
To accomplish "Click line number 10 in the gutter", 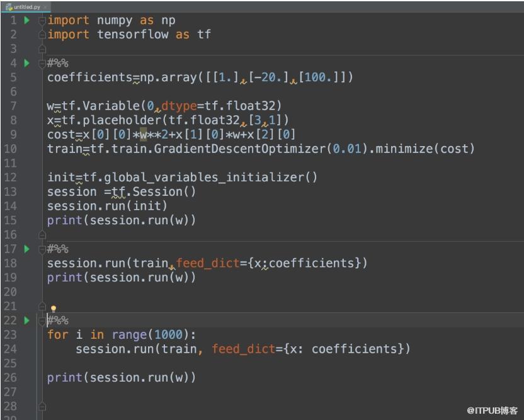I will coord(10,149).
